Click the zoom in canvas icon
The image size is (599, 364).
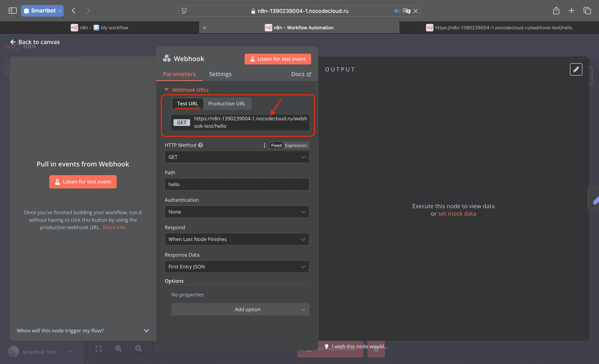[x=118, y=349]
